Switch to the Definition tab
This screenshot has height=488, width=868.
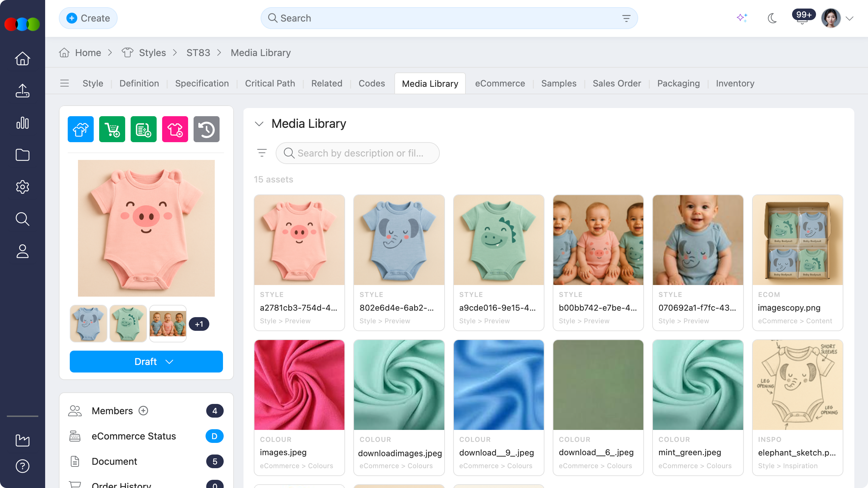tap(139, 83)
